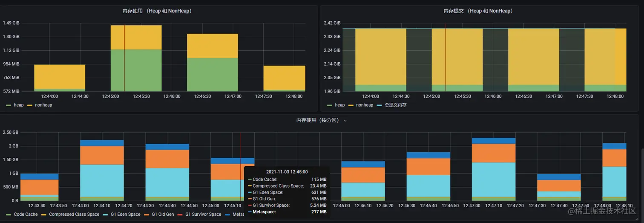Click cyan Eden segment of 12:47:10 bar
644x223 pixels.
click(x=494, y=180)
